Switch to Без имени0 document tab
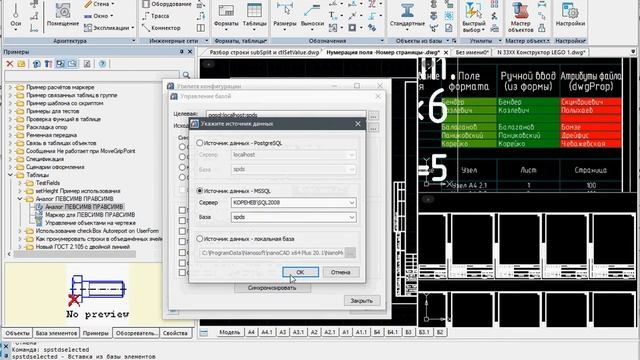 [472, 52]
